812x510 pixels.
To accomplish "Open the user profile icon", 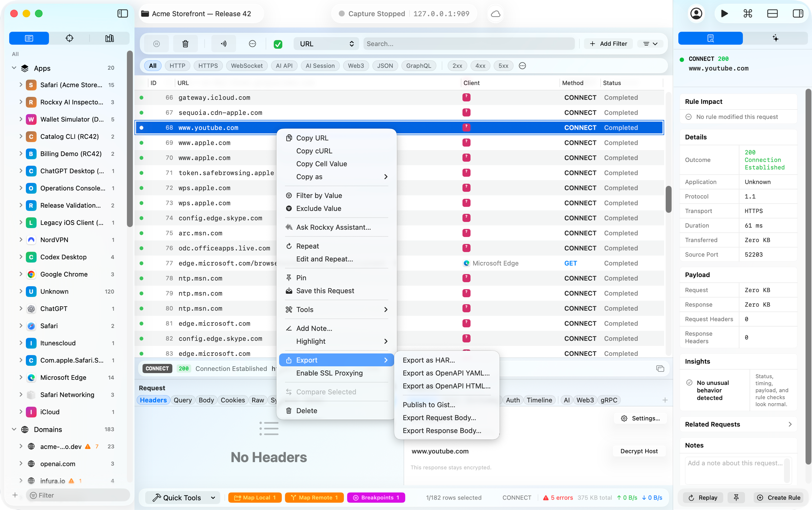I will point(696,14).
